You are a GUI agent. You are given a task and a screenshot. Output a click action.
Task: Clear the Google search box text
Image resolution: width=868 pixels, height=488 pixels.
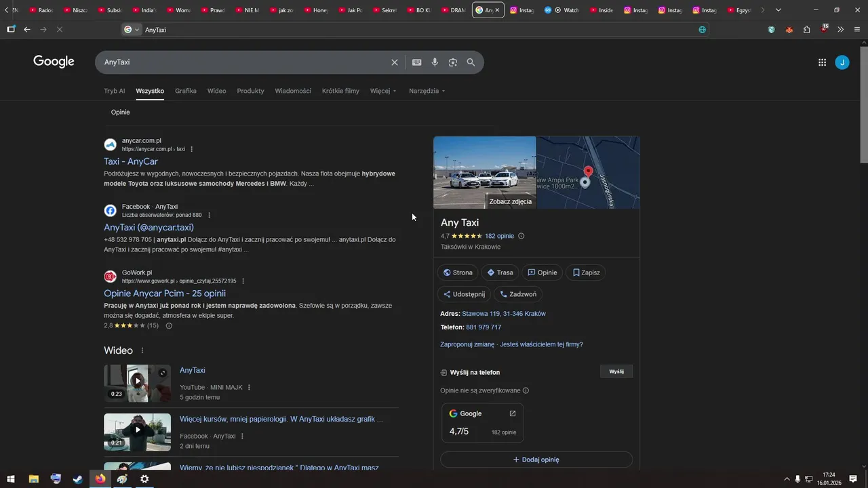(x=395, y=62)
